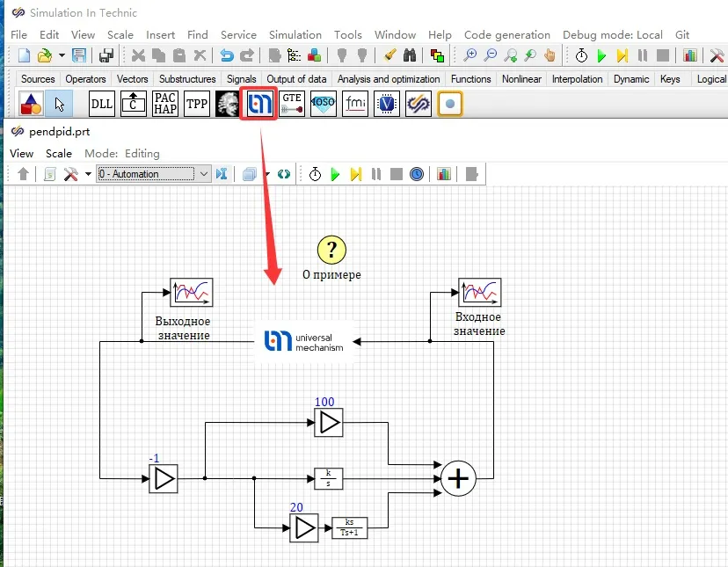Select the TPP block icon
This screenshot has height=567, width=728.
point(197,104)
